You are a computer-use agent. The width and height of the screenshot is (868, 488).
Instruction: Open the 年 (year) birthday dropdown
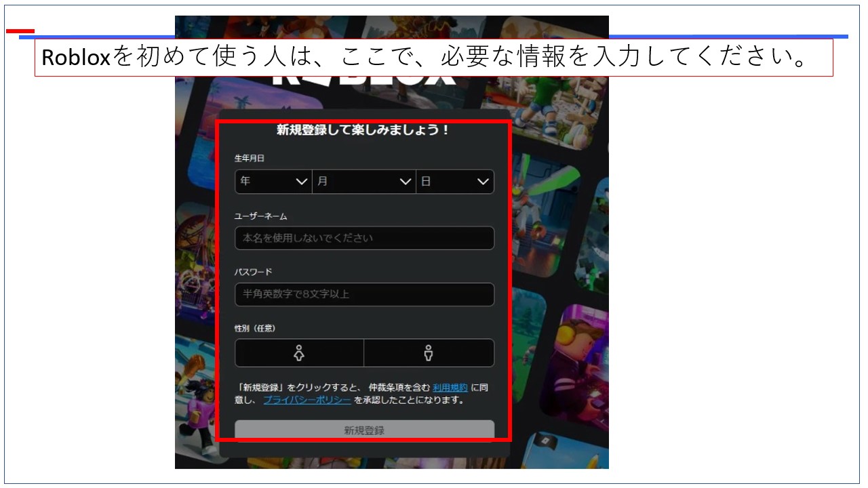click(273, 182)
